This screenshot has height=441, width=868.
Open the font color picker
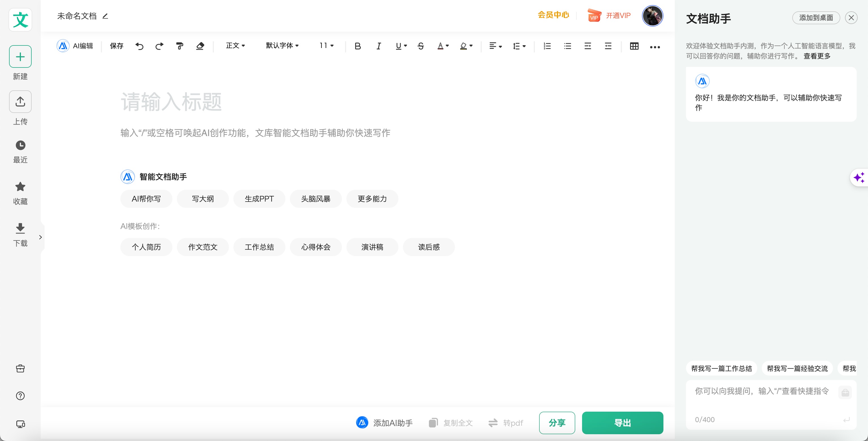443,46
